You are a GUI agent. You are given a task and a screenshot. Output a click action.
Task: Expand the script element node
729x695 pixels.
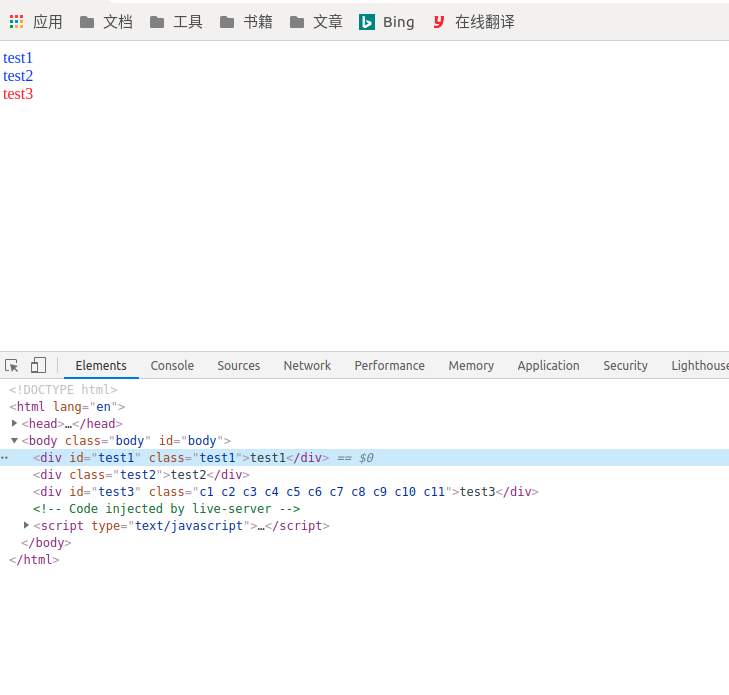pyautogui.click(x=27, y=525)
